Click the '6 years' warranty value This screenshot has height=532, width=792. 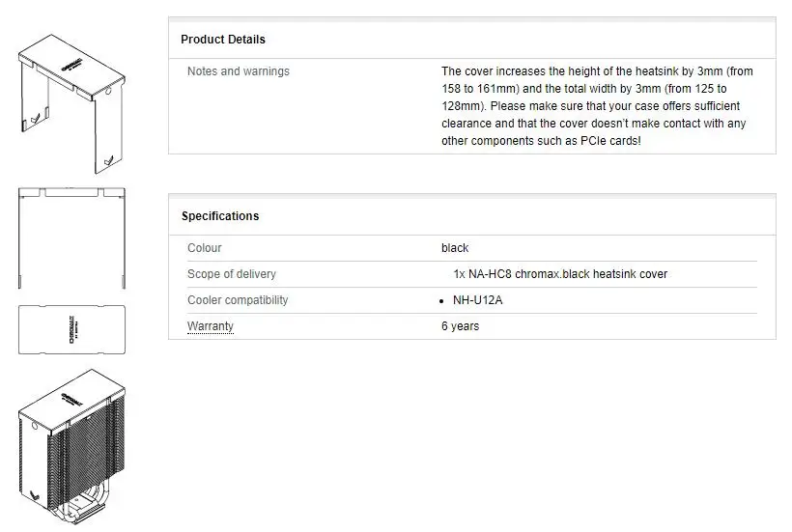(460, 326)
